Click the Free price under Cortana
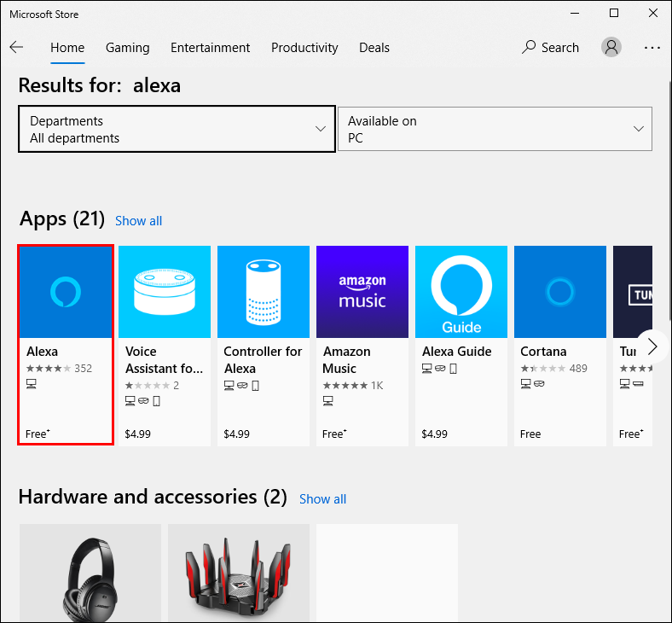The image size is (672, 623). [530, 434]
